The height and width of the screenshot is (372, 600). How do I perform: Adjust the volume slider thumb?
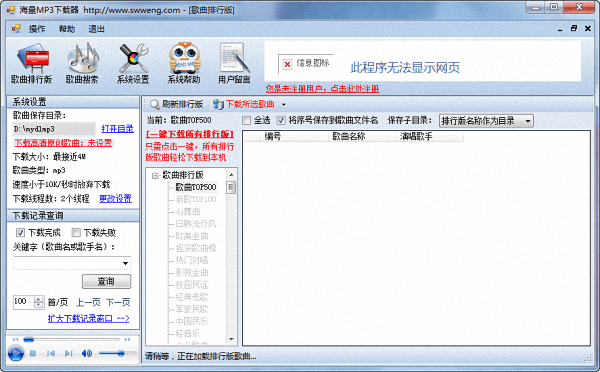121,353
